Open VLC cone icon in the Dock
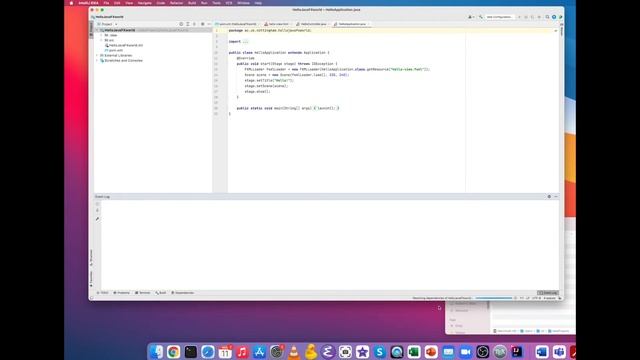This screenshot has height=360, width=640. [x=293, y=352]
